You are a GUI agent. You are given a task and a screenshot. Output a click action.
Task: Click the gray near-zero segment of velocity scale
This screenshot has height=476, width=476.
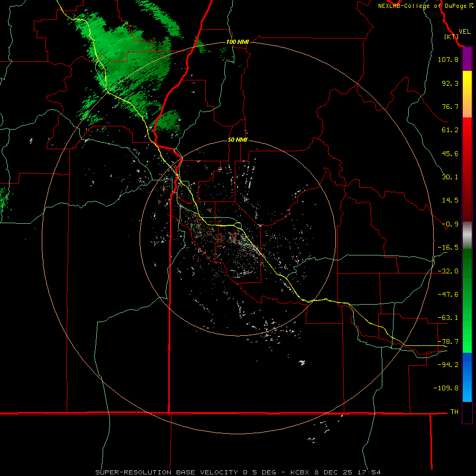tap(467, 235)
